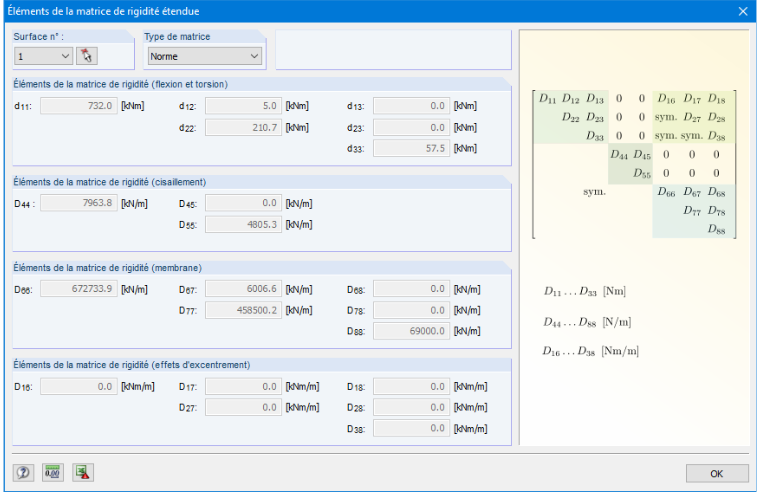Click the 'effets d'excentrement' section heading

pos(132,365)
